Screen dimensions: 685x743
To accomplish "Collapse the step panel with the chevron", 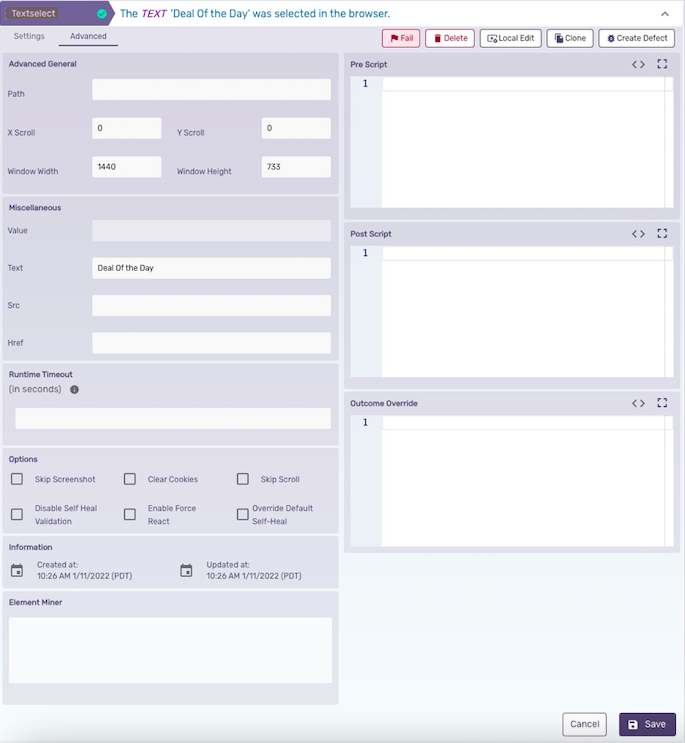I will pos(665,14).
